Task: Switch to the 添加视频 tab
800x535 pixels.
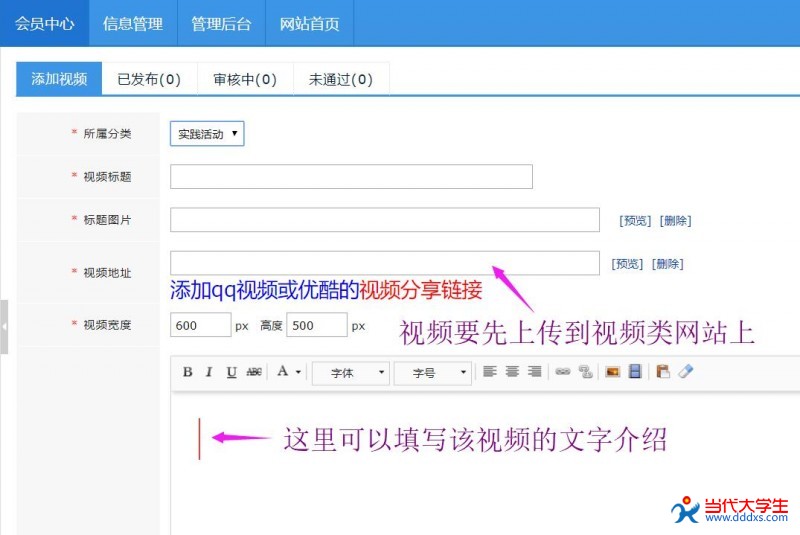Action: 59,79
